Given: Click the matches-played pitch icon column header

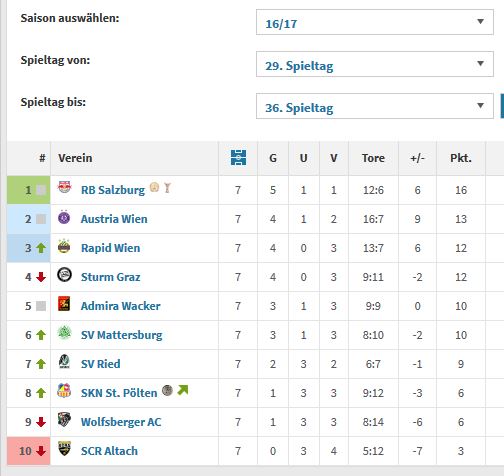Looking at the screenshot, I should coord(238,158).
